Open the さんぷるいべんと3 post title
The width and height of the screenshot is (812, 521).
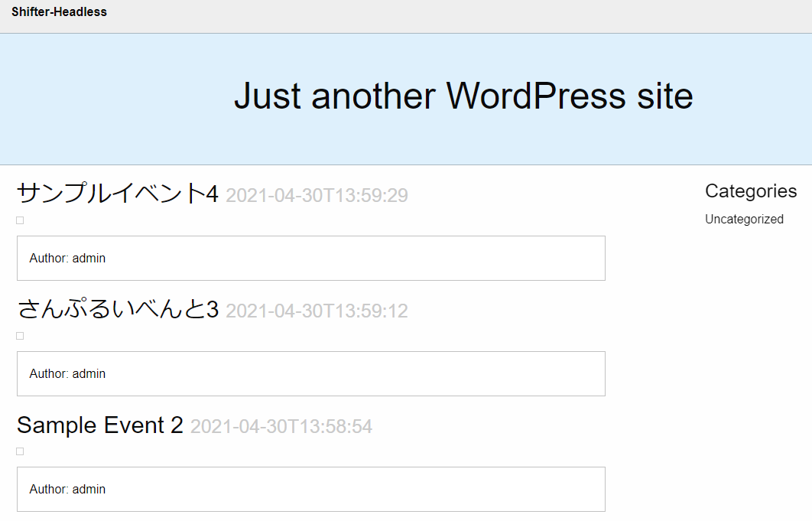[118, 309]
